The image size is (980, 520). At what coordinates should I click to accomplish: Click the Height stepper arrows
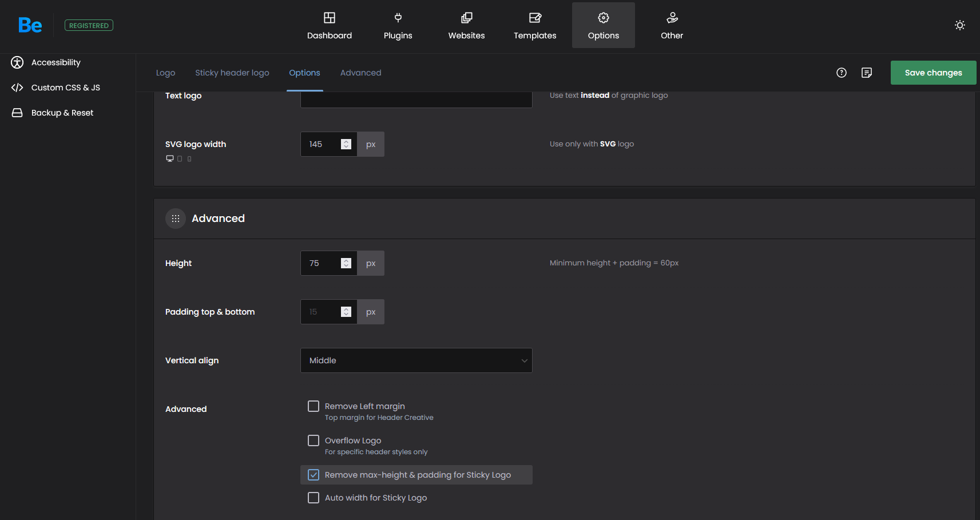[x=346, y=263]
